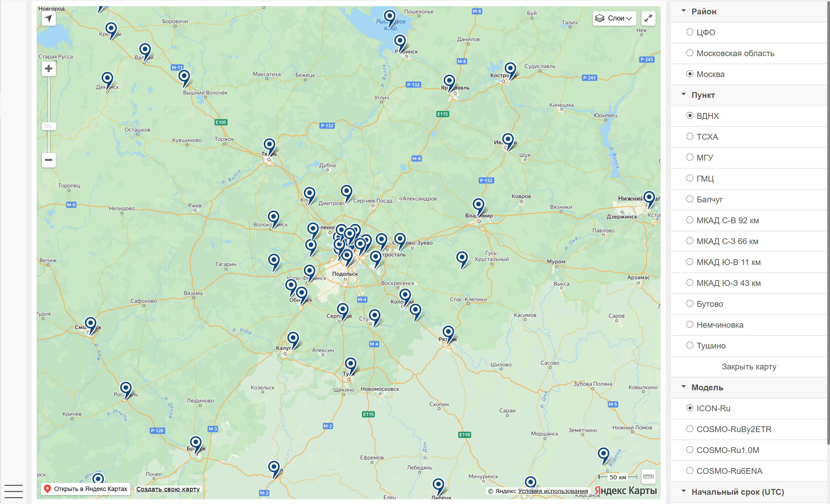The width and height of the screenshot is (830, 504).
Task: Activate the ruler distance tool icon
Action: [x=648, y=476]
